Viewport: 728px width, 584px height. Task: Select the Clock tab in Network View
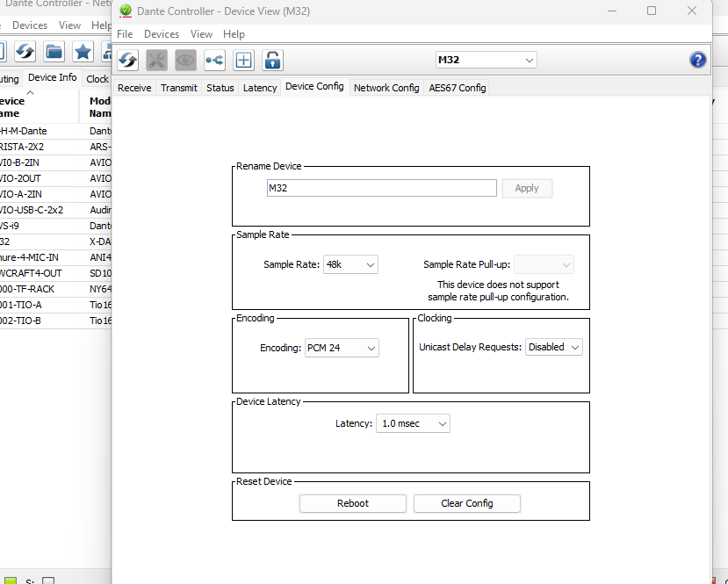(97, 79)
